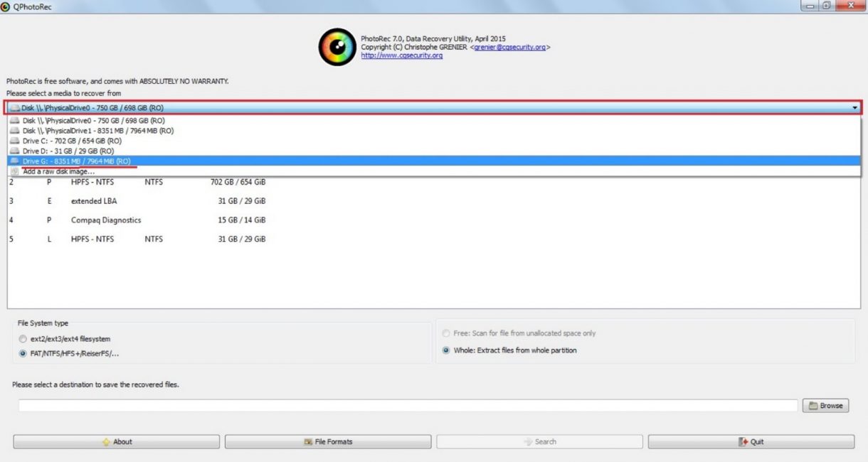Click the Browse button

825,406
